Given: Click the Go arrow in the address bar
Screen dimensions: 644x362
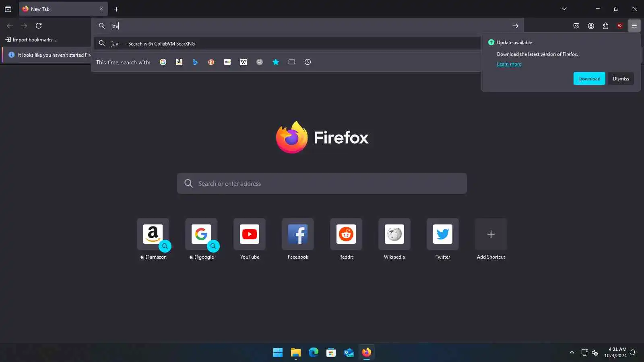Looking at the screenshot, I should (516, 26).
